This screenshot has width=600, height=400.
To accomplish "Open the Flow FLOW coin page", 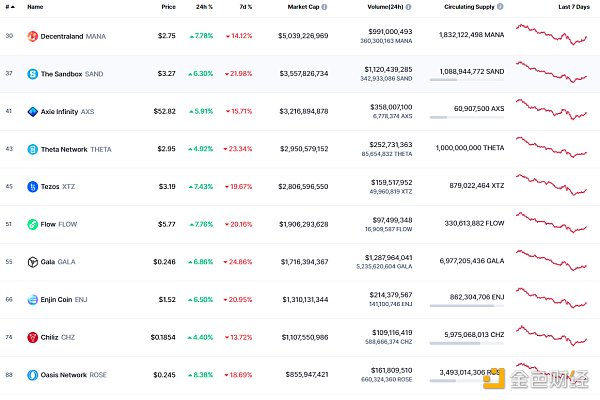I will click(x=59, y=224).
